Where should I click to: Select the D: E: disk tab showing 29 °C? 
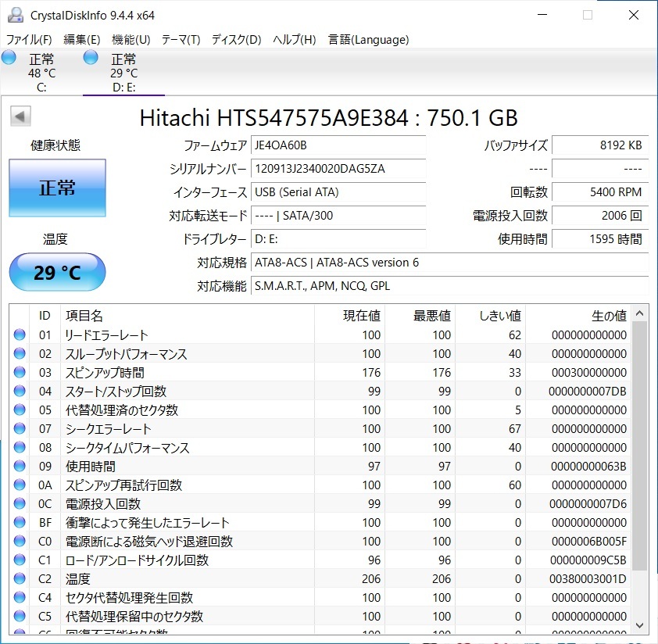(x=123, y=72)
